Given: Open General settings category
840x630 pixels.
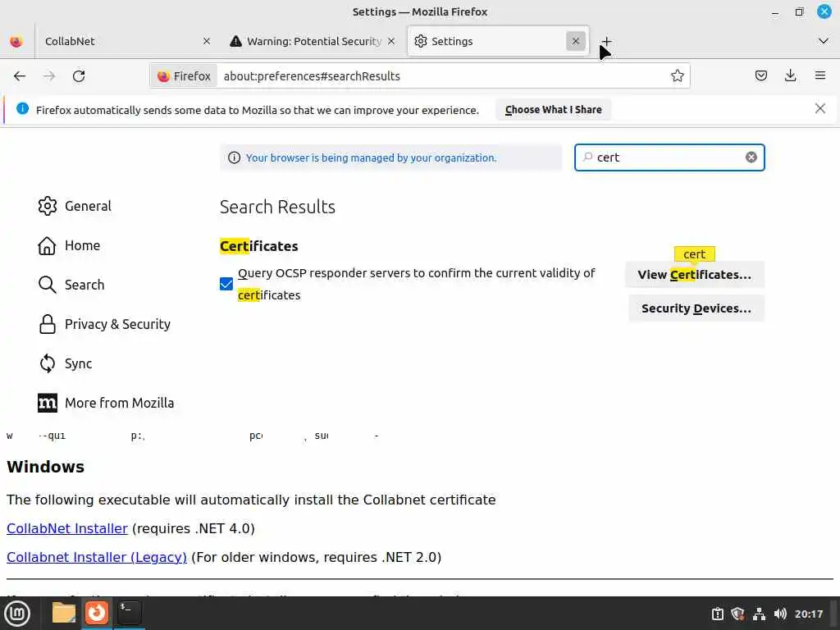Looking at the screenshot, I should point(75,206).
